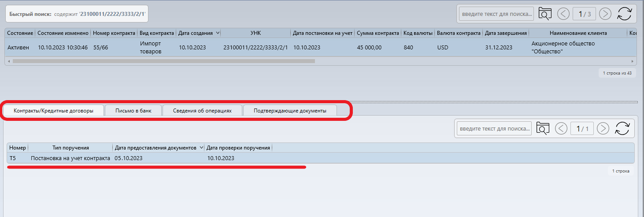Switch to Подтверждающие документы tab

tap(290, 111)
